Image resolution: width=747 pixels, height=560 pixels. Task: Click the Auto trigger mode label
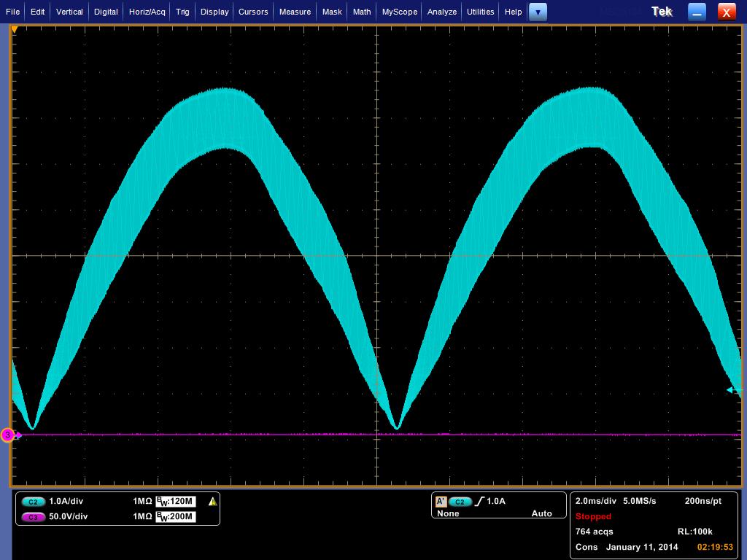541,513
